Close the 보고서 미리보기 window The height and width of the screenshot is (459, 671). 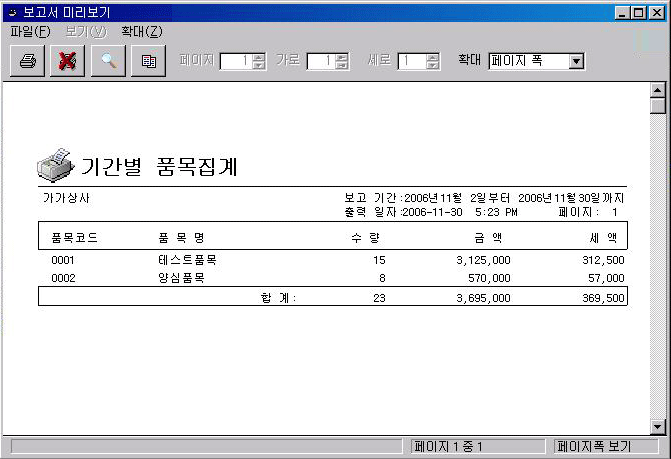[x=656, y=13]
